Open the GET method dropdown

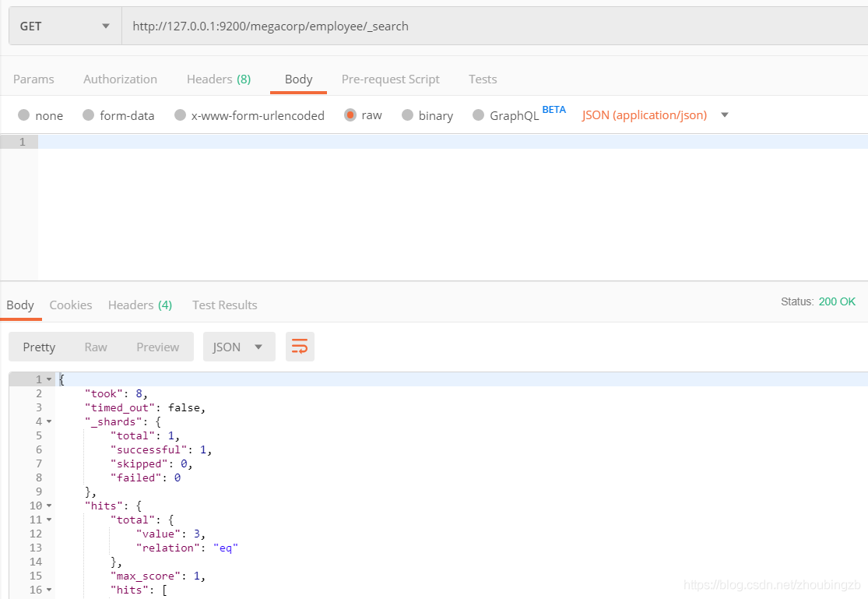click(x=65, y=26)
